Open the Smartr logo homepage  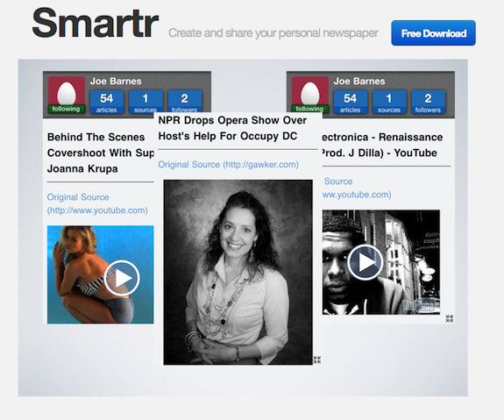(x=96, y=23)
